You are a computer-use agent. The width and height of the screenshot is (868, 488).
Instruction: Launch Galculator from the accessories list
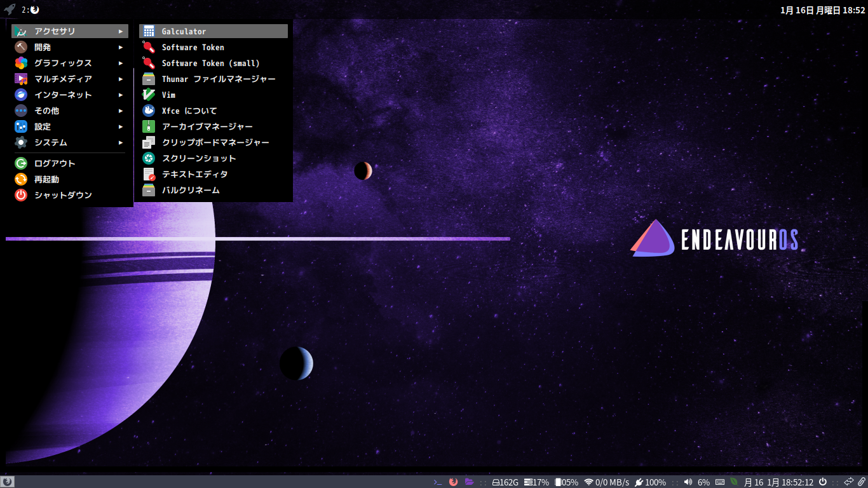[214, 31]
